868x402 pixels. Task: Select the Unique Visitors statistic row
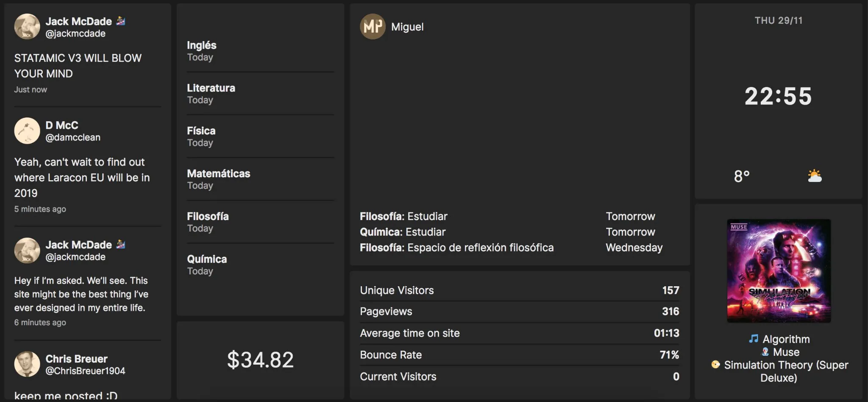(x=519, y=290)
